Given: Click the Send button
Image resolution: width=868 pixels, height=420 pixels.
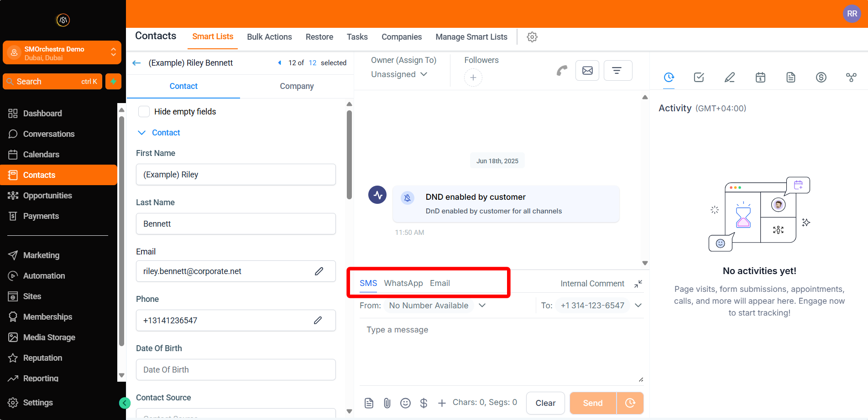Looking at the screenshot, I should click(x=592, y=403).
